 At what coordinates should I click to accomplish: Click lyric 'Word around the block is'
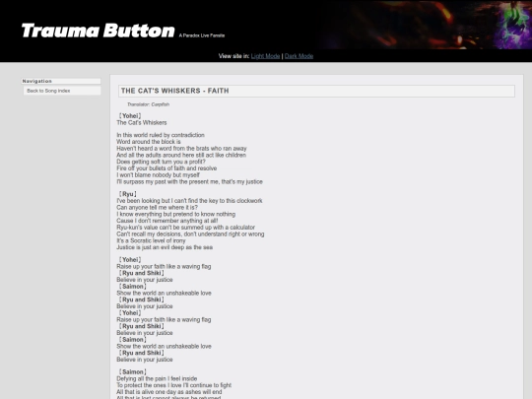pyautogui.click(x=149, y=142)
